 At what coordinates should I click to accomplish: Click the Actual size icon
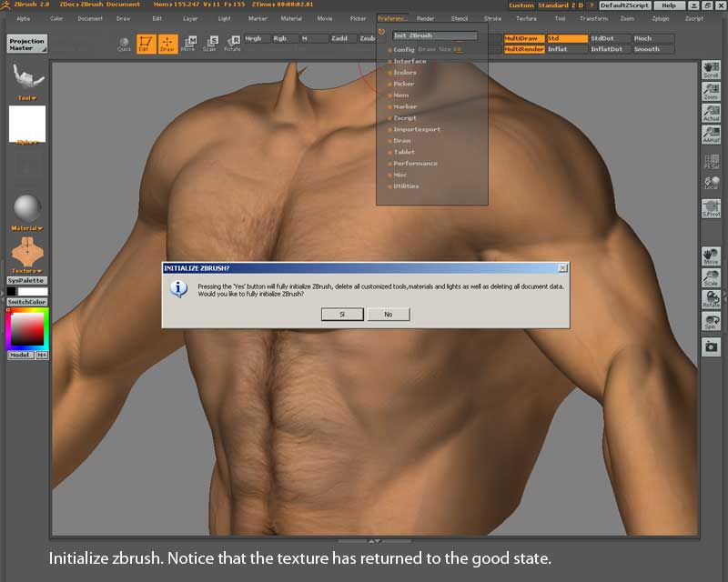pyautogui.click(x=711, y=113)
